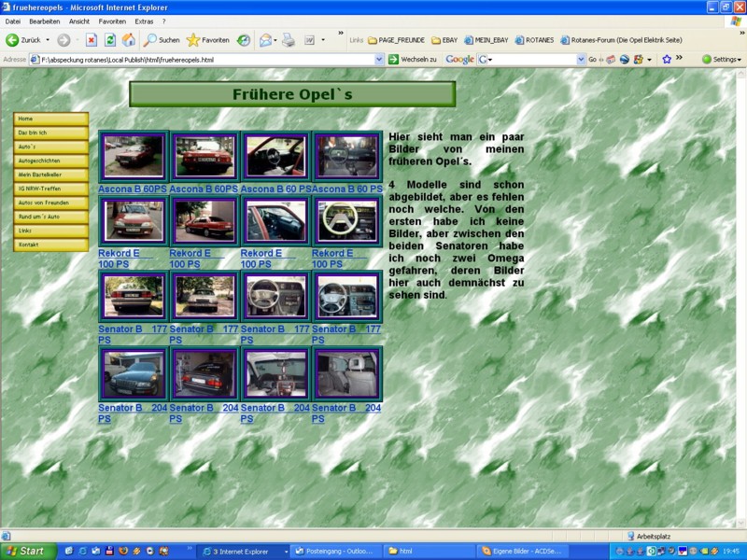Image resolution: width=747 pixels, height=560 pixels.
Task: Click the Verlauf history icon
Action: point(244,40)
